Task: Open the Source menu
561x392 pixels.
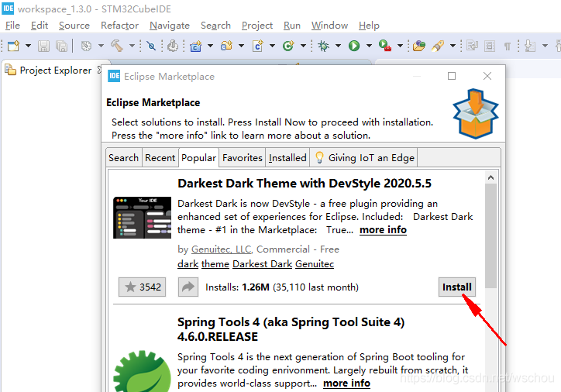Action: click(74, 26)
